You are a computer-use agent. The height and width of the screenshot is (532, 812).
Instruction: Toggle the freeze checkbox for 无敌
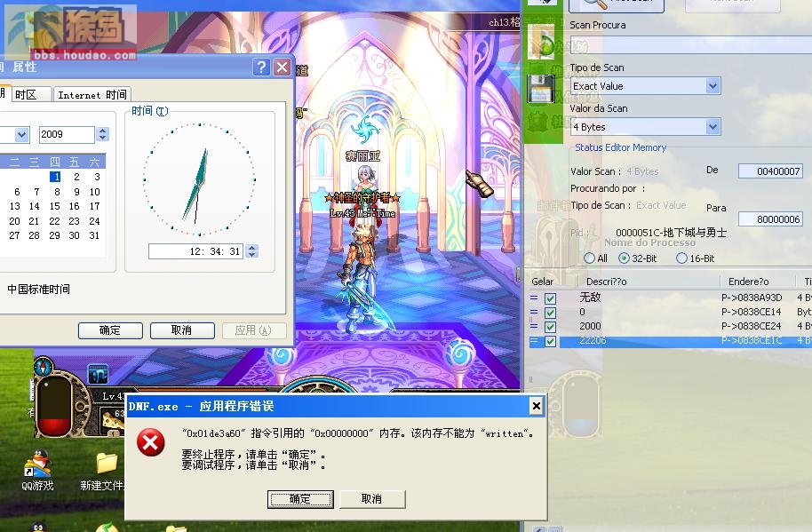(x=550, y=298)
